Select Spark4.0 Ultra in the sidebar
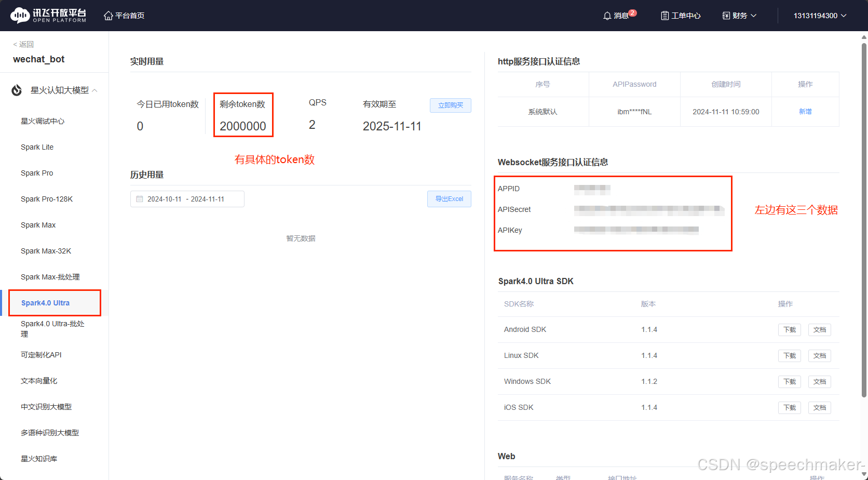Screen dimensions: 868x480 coord(45,303)
